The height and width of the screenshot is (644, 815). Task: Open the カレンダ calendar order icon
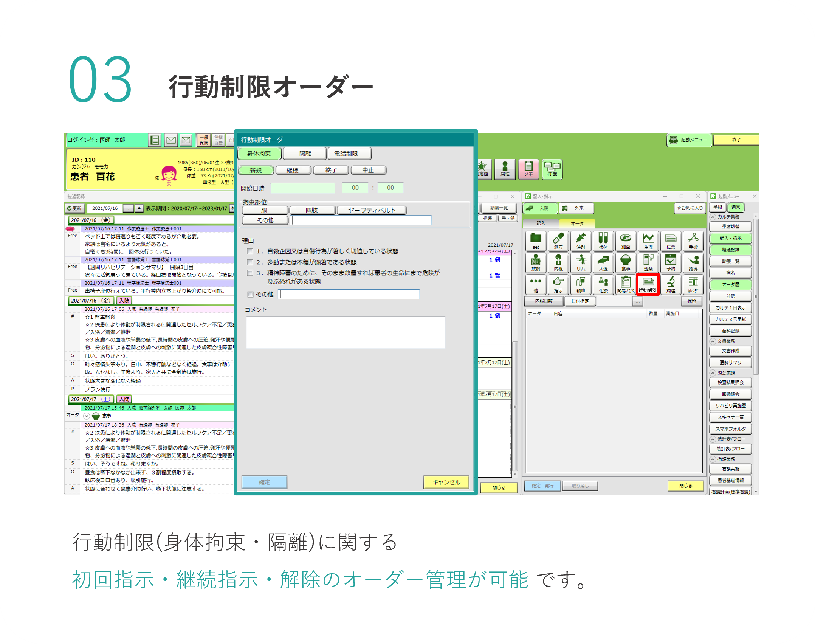(x=693, y=285)
